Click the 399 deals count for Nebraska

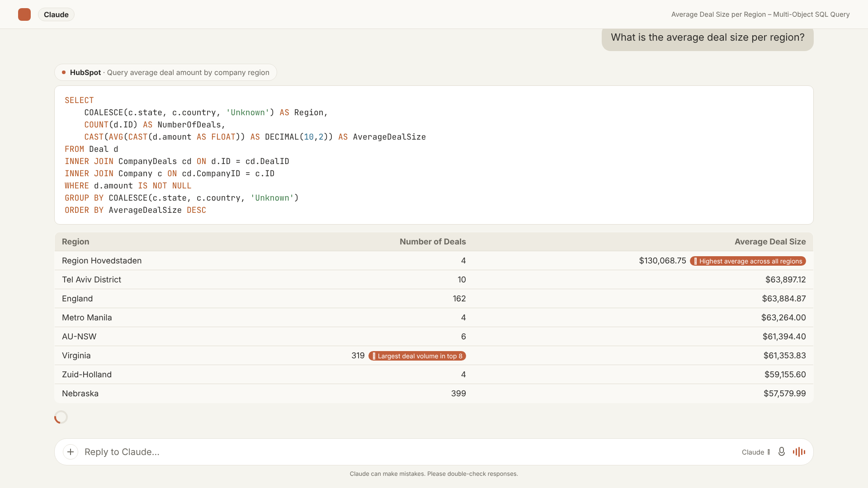click(x=458, y=394)
